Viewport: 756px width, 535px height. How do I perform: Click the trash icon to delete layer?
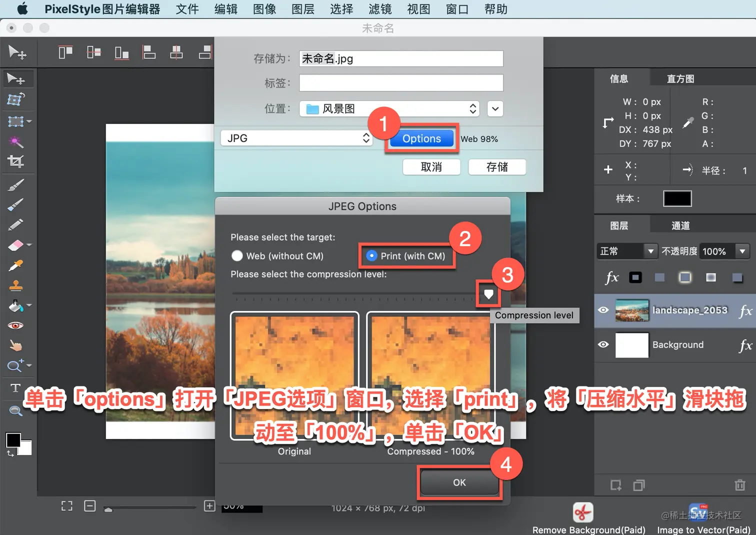click(740, 484)
